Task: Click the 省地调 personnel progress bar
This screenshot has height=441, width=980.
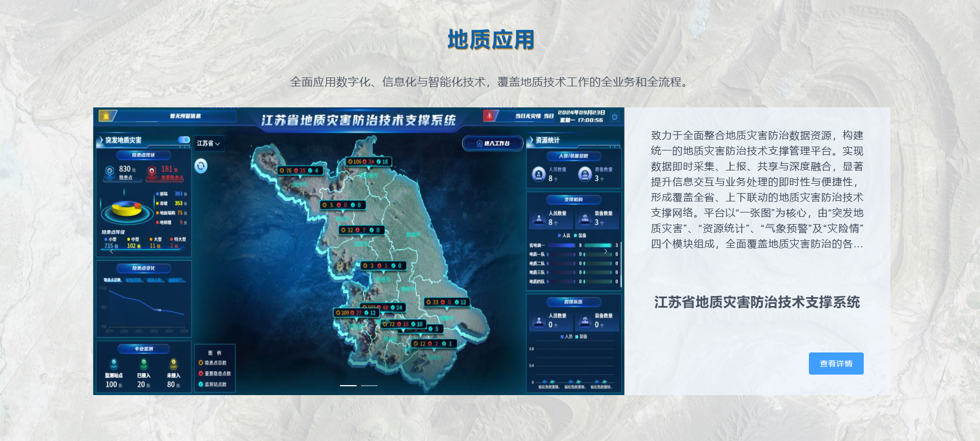Action: 562,245
